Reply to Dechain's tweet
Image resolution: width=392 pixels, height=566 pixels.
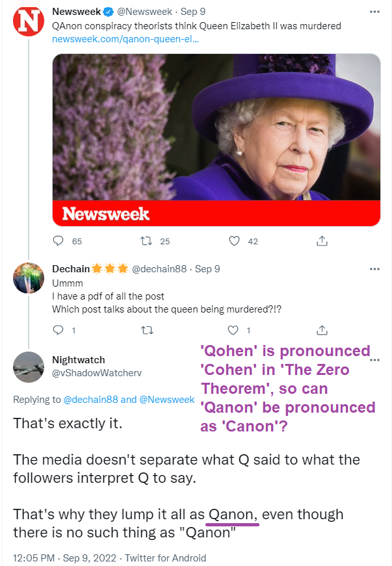click(59, 330)
